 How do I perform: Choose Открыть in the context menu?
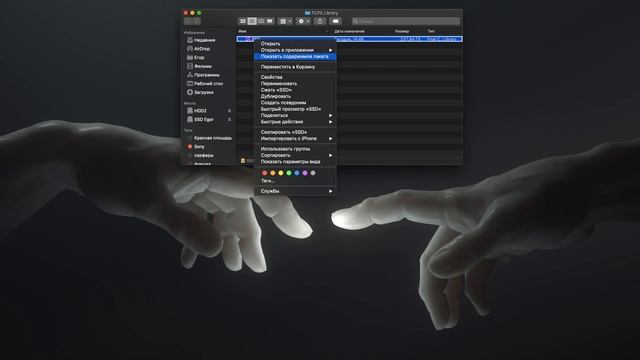[295, 44]
